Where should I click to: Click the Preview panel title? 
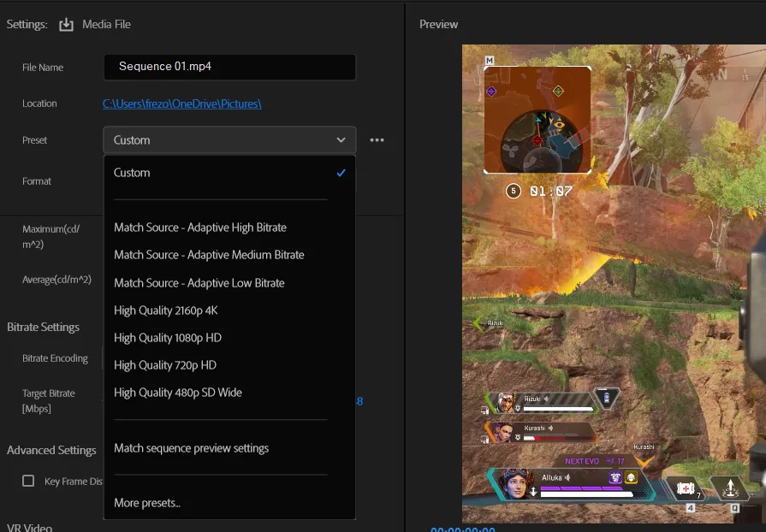[x=439, y=25]
